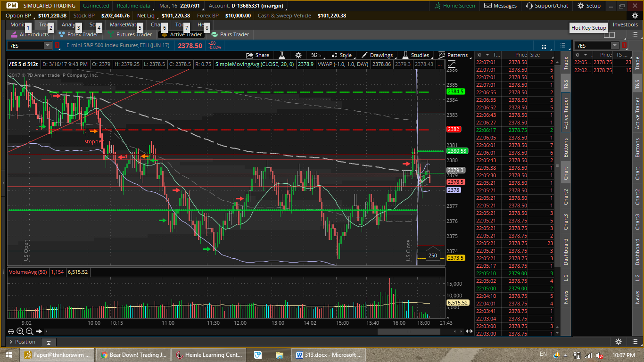Click the 2384.5 green price level label
This screenshot has height=362, width=644.
[456, 91]
